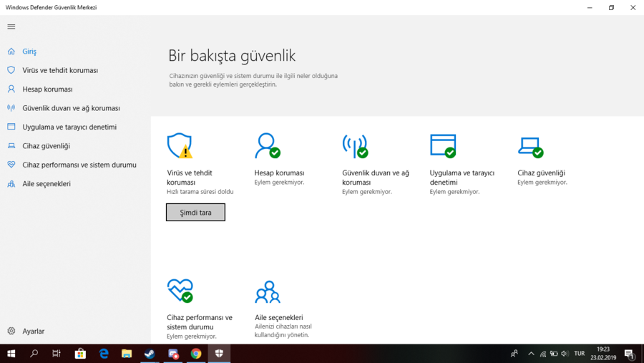This screenshot has width=644, height=363.
Task: Select Cihaz performansı ve sistem durumu sidebar item
Action: pos(79,165)
